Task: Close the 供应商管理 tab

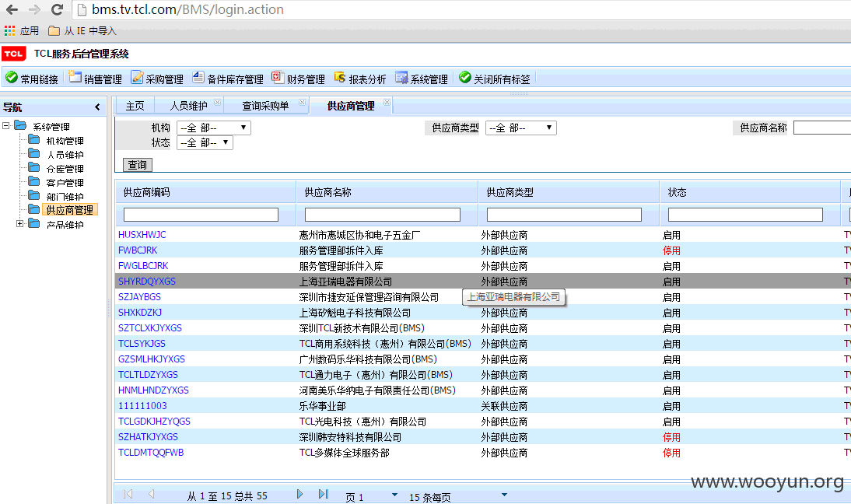Action: [x=387, y=102]
